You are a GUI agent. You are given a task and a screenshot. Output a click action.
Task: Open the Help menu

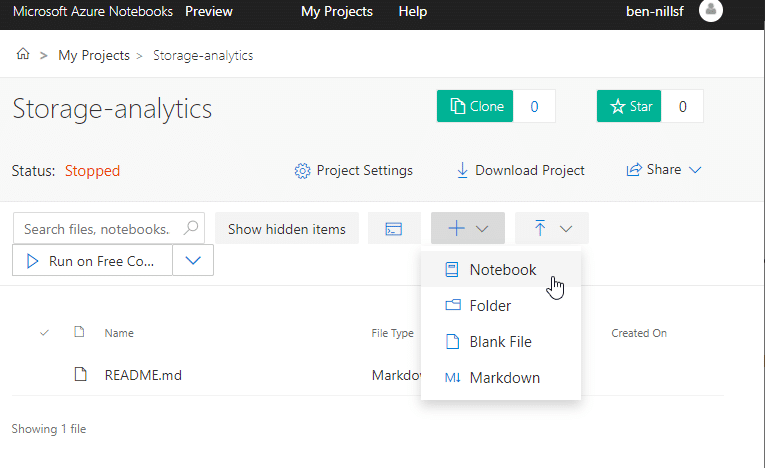pos(412,11)
